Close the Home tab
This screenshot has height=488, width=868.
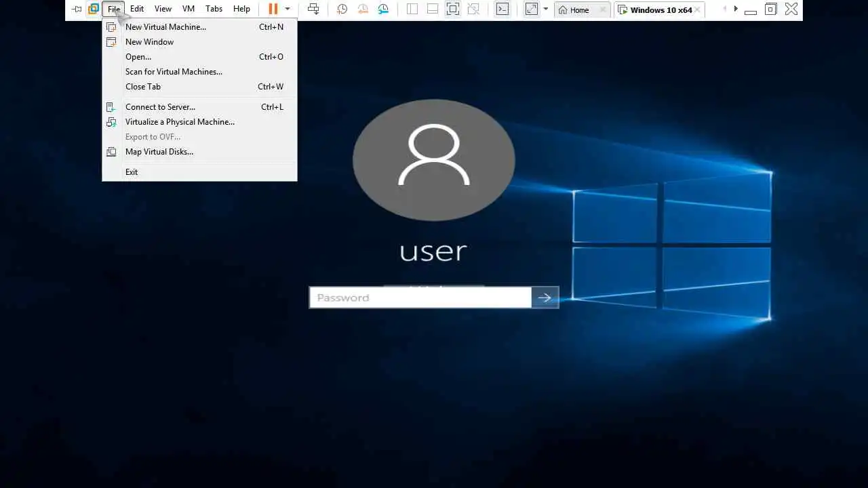point(604,9)
